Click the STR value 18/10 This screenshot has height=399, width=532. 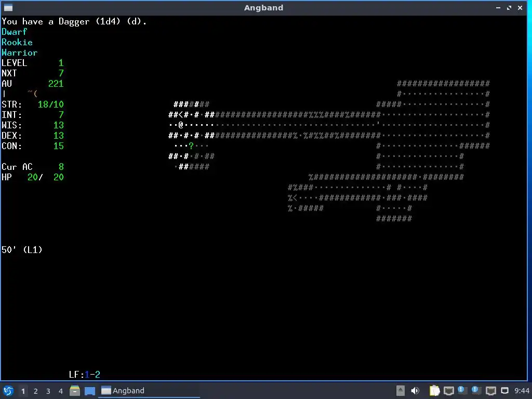[50, 104]
